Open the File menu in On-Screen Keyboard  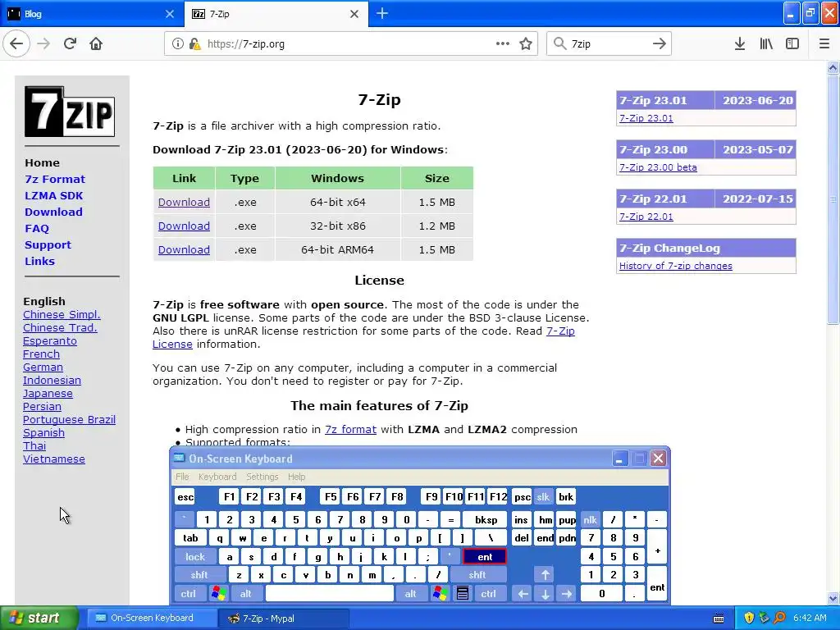tap(182, 477)
